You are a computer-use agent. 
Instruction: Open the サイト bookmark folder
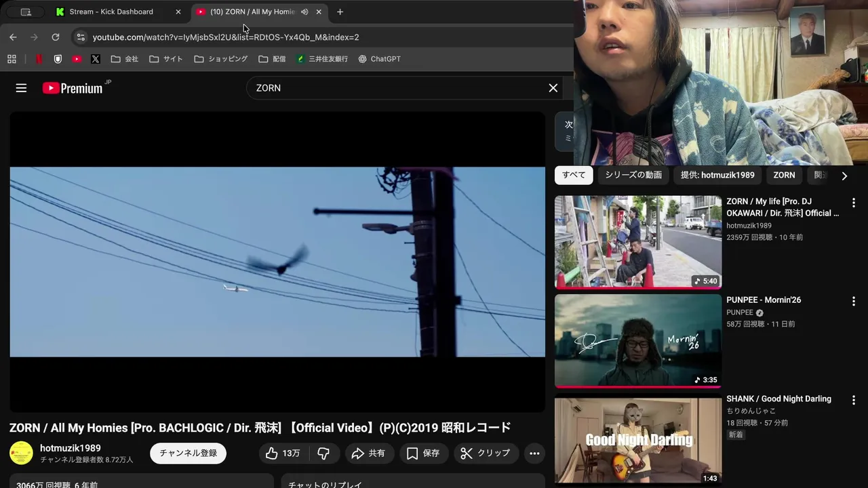point(166,59)
